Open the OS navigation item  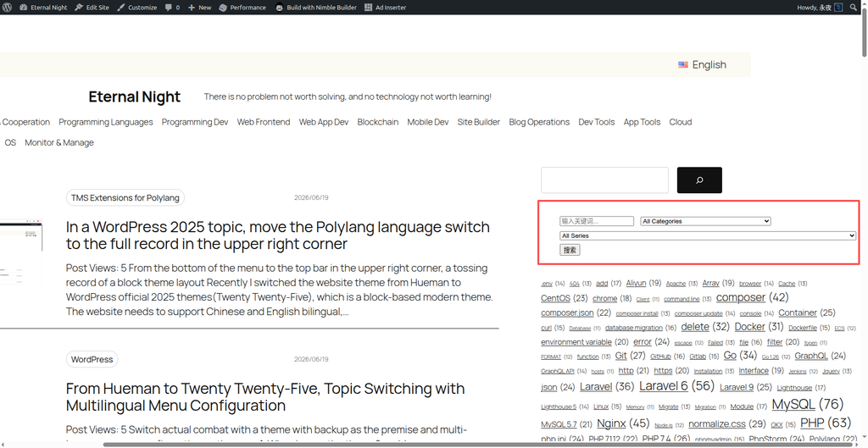pos(10,142)
